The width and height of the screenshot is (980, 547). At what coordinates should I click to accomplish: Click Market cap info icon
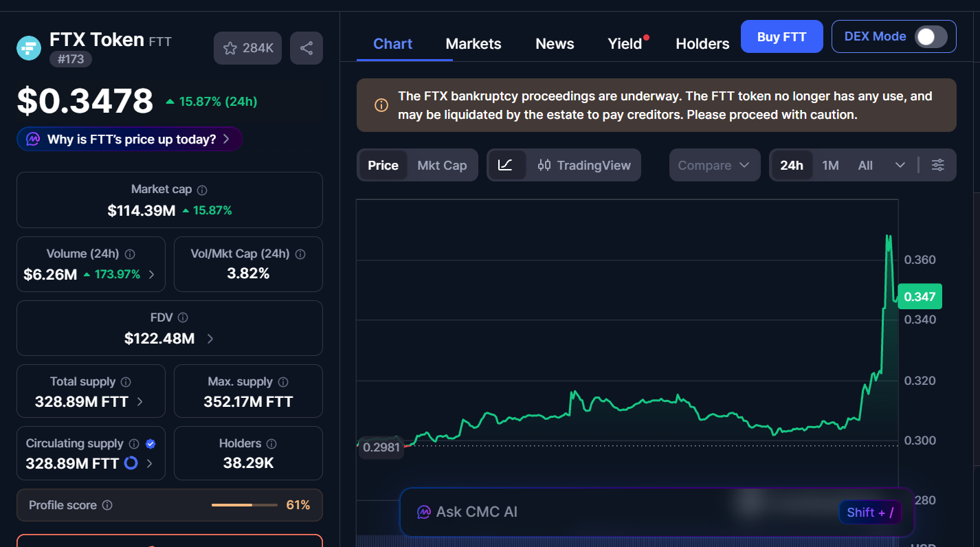tap(202, 190)
